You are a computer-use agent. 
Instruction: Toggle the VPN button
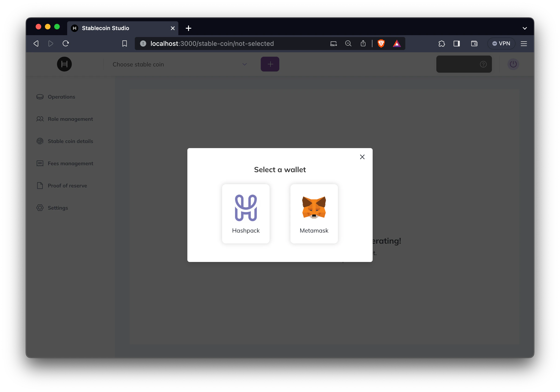(501, 44)
